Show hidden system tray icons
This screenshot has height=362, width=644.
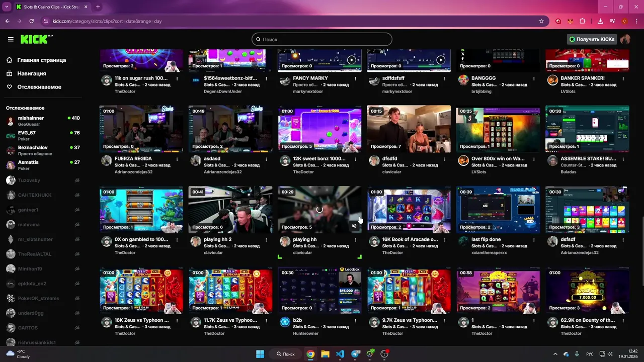tap(555, 354)
